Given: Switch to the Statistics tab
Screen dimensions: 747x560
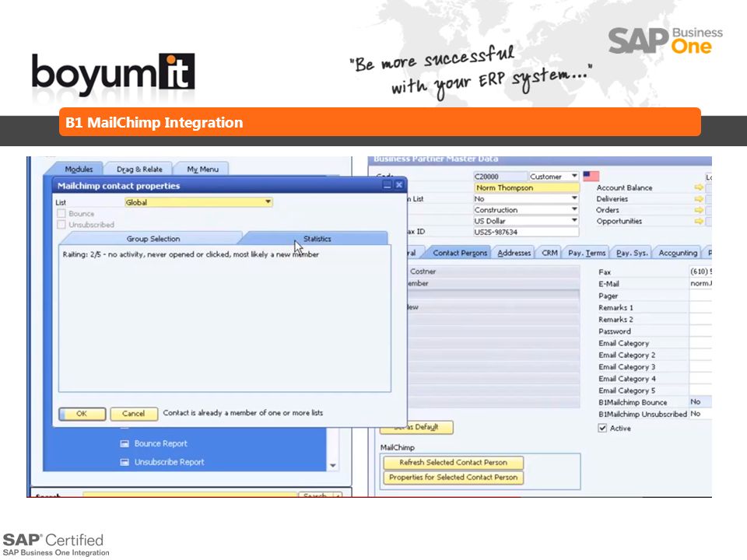Looking at the screenshot, I should (317, 239).
